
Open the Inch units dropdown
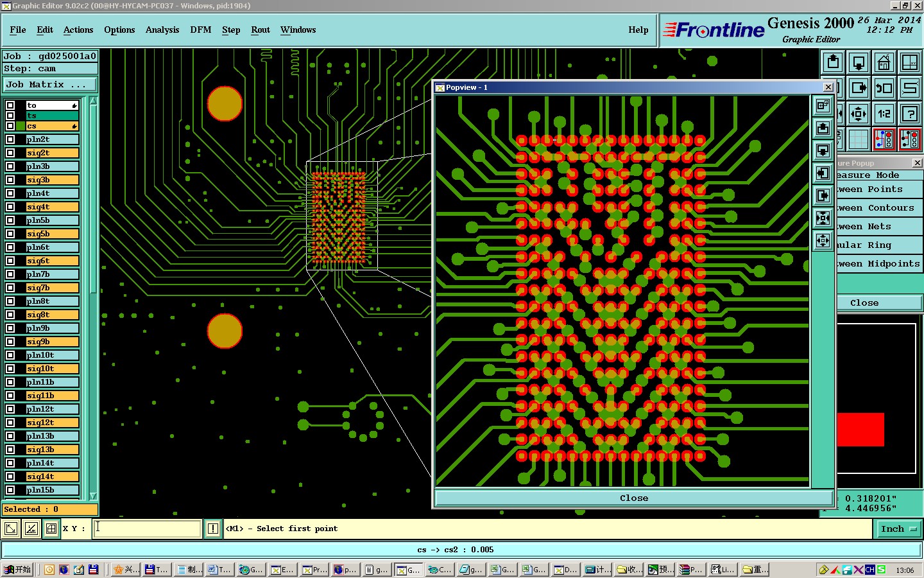pyautogui.click(x=898, y=529)
